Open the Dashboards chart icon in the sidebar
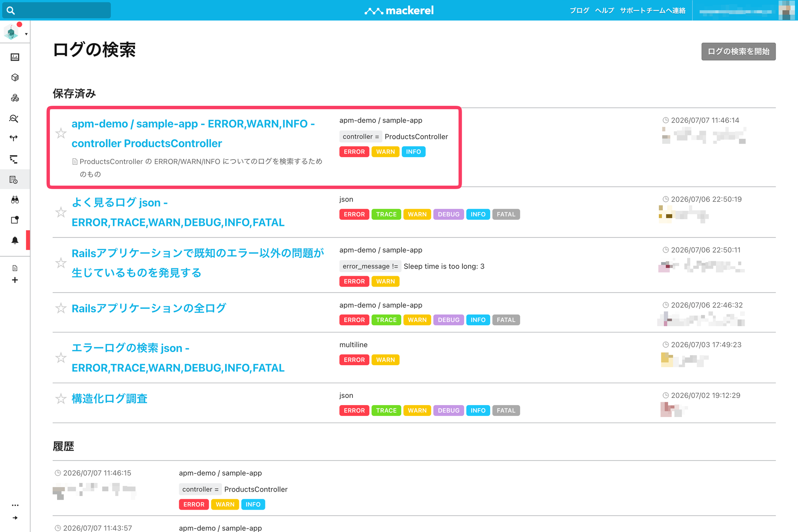 coord(15,57)
